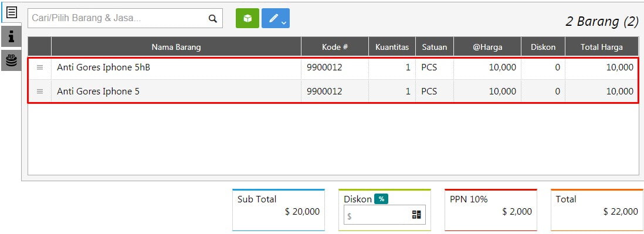Click PCS unit in Iphone 5hB row
The image size is (644, 234).
(x=429, y=67)
